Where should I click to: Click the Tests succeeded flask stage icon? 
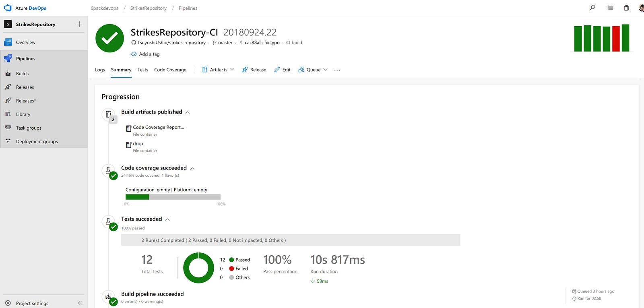[108, 222]
